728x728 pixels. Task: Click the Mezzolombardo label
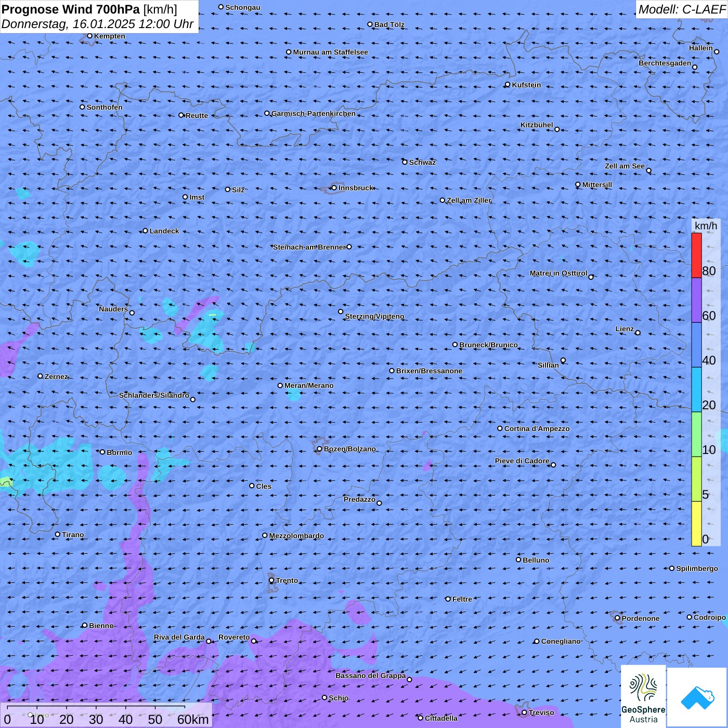tap(296, 536)
